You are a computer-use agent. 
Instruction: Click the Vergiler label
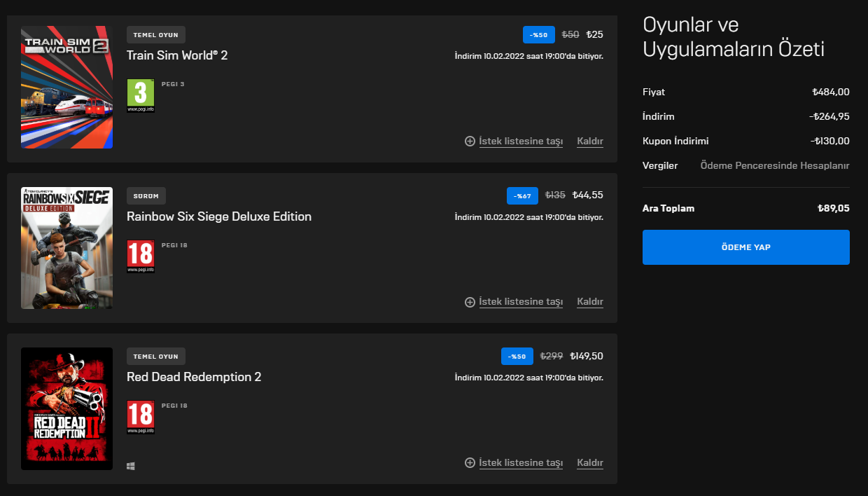pyautogui.click(x=660, y=165)
